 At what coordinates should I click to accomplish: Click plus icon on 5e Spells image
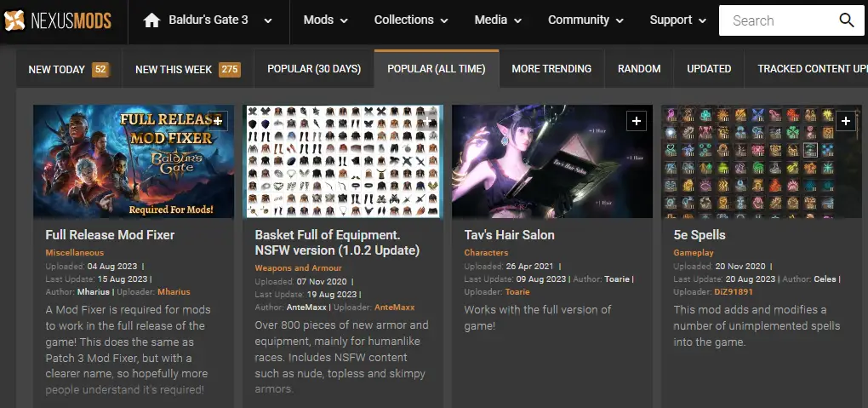pos(845,121)
